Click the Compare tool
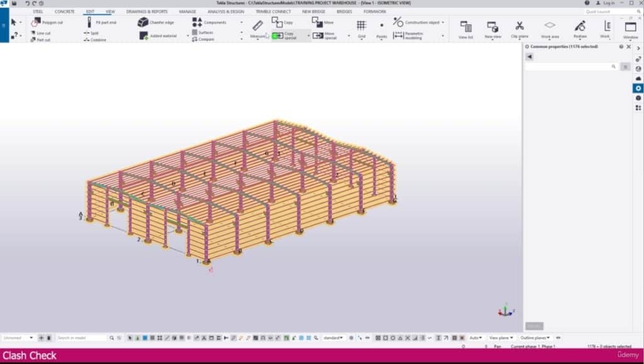 tap(203, 40)
